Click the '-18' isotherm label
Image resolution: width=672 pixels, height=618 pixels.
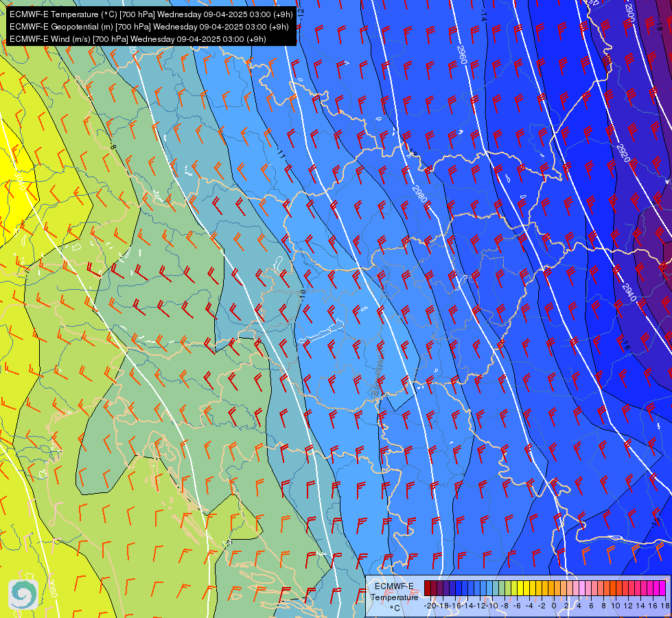point(659,23)
